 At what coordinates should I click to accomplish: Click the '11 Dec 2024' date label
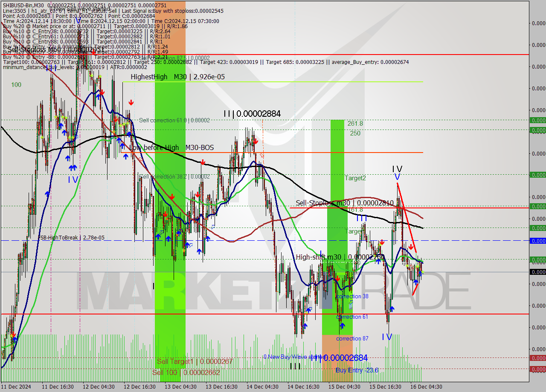coord(16,387)
